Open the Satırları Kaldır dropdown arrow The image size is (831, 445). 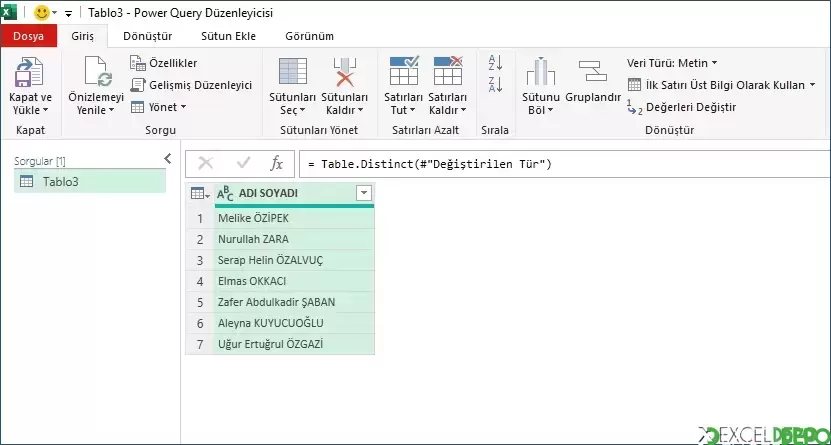pyautogui.click(x=463, y=111)
